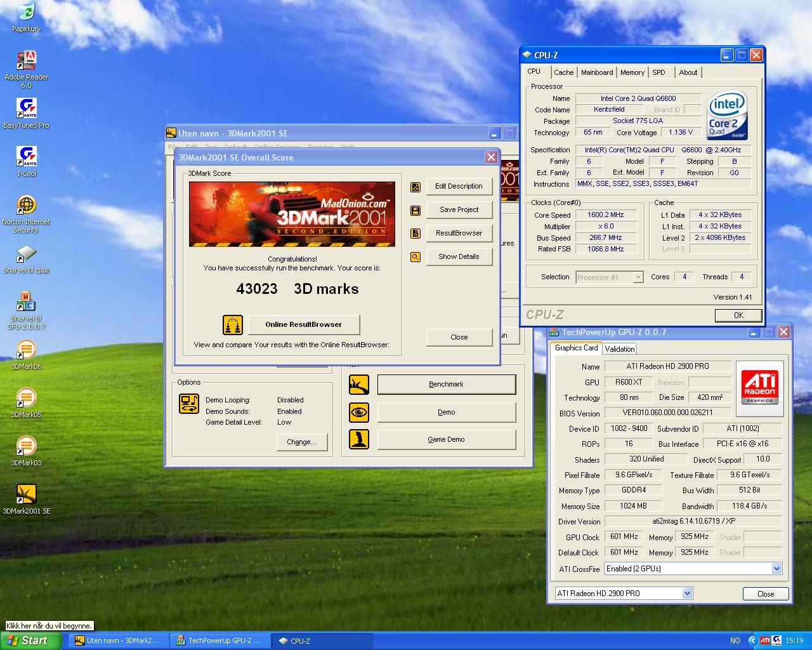Open the About tab in CPU-Z
The height and width of the screenshot is (650, 812).
point(688,72)
